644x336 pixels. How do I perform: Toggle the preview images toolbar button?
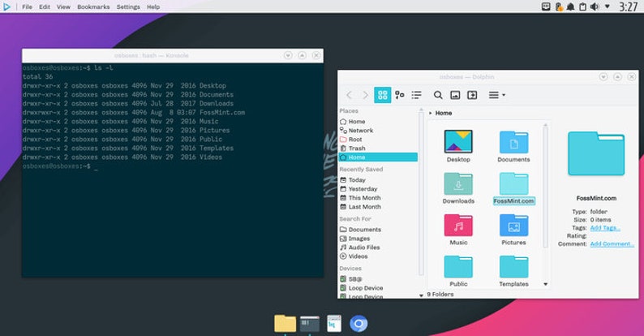click(x=455, y=95)
